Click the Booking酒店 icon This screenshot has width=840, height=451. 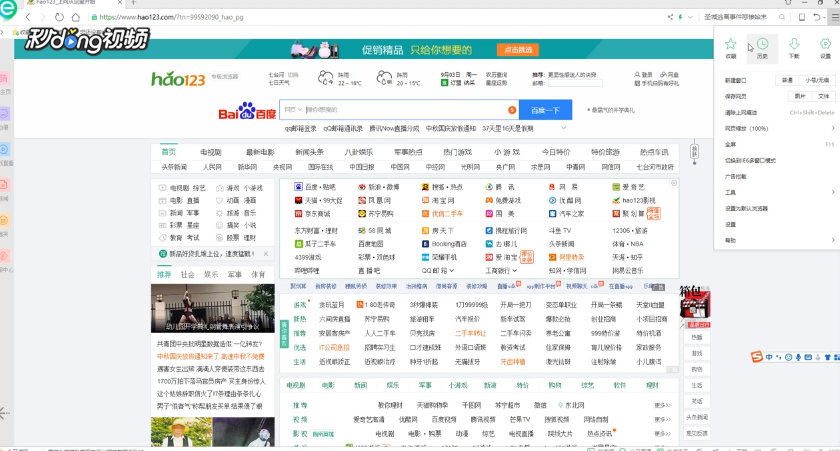coord(425,244)
